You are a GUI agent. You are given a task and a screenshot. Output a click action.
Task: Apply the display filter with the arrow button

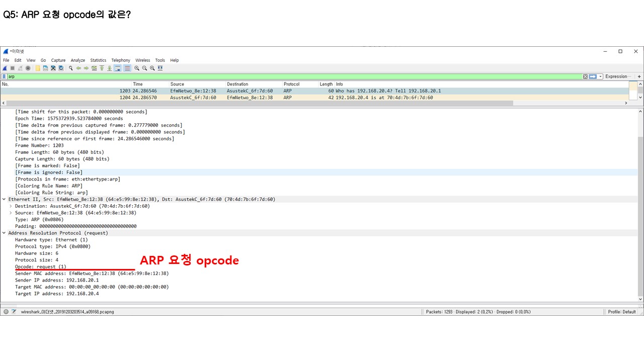point(593,76)
